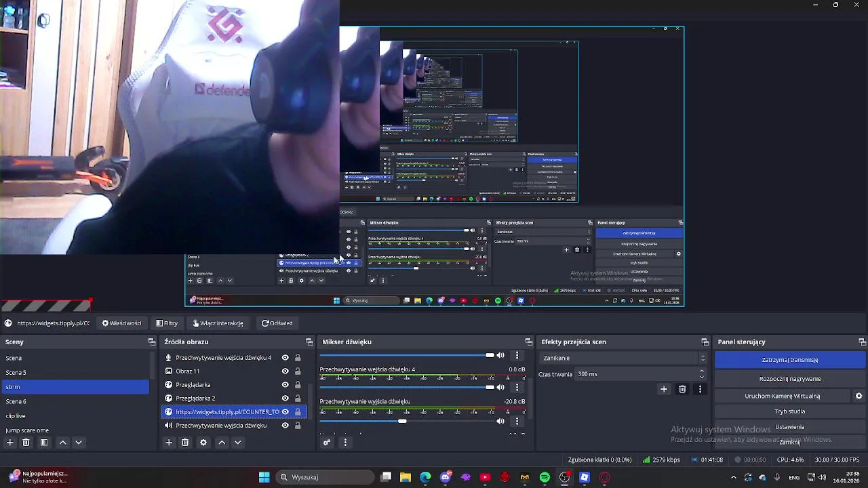Open Właściwości of the selected source

pos(122,323)
